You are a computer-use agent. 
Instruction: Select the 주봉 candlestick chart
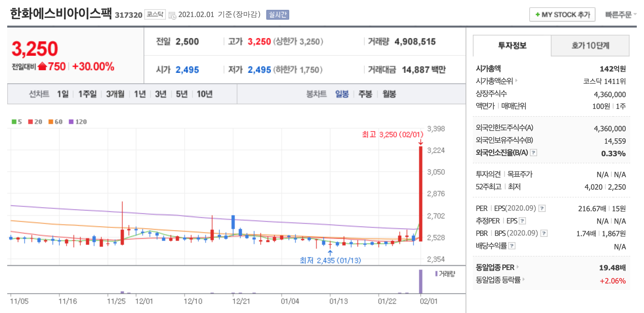pyautogui.click(x=365, y=94)
